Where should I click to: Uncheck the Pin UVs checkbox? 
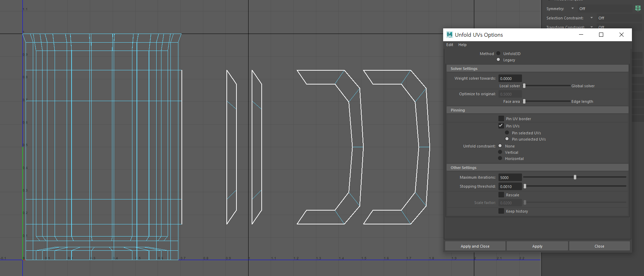(x=501, y=126)
